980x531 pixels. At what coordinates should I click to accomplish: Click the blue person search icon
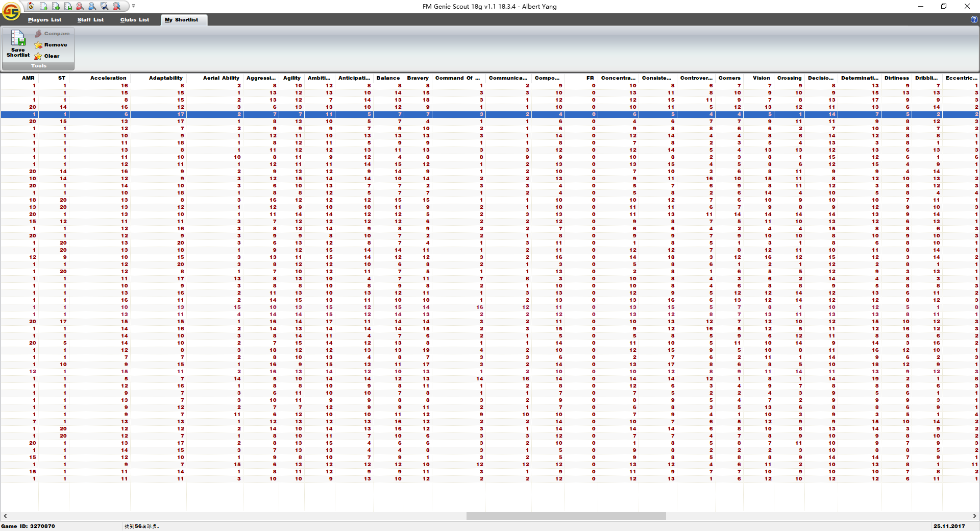92,6
